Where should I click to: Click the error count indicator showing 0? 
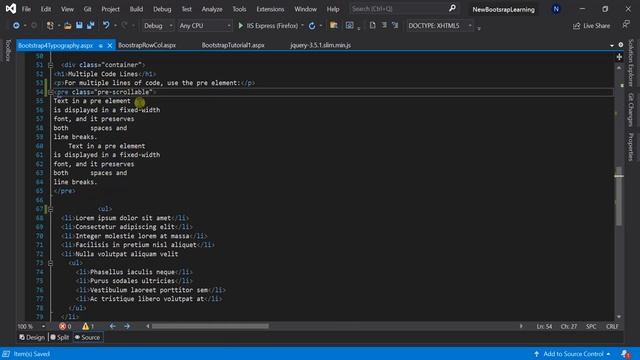65,327
